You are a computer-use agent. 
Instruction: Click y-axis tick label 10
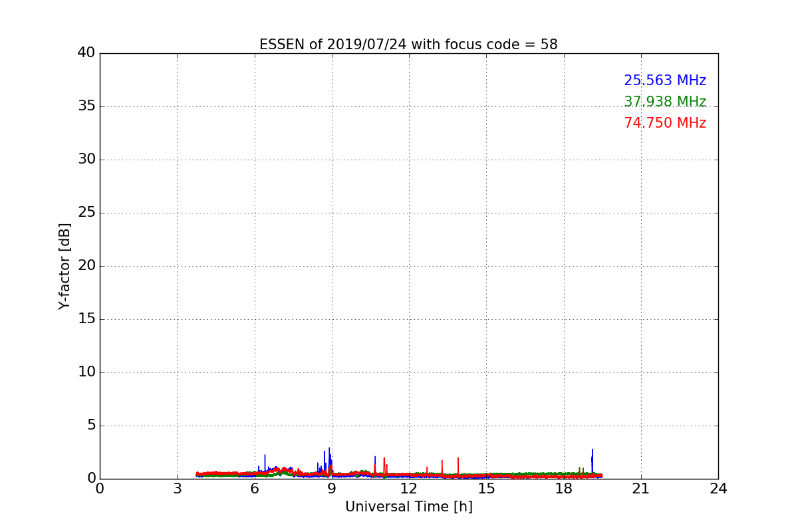pos(86,372)
